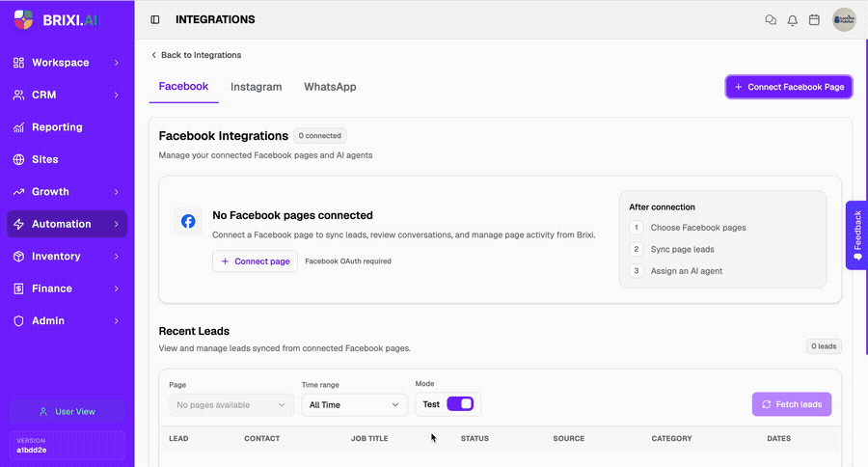Image resolution: width=868 pixels, height=467 pixels.
Task: Click 'Assign an AI agent' step text
Action: coord(687,271)
